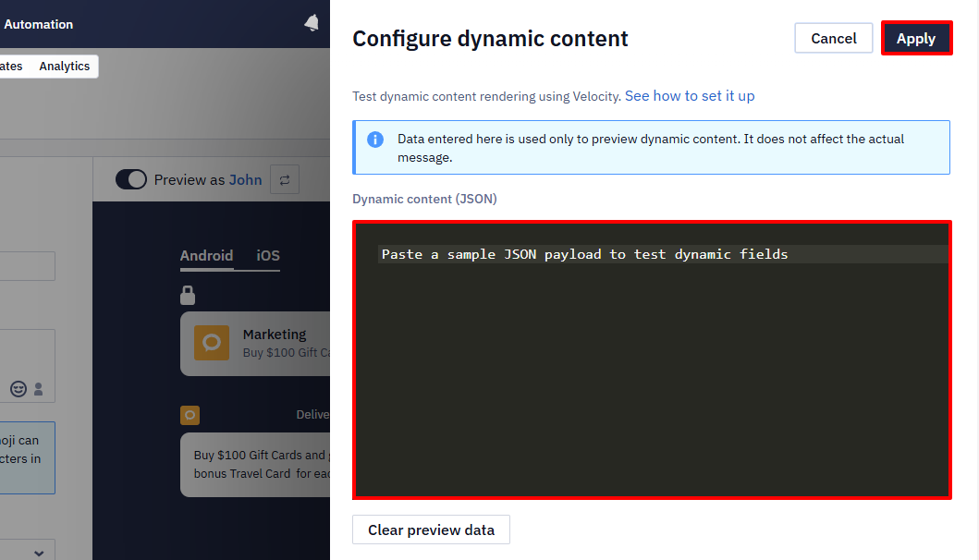
Task: Click the personalization person icon
Action: [39, 389]
